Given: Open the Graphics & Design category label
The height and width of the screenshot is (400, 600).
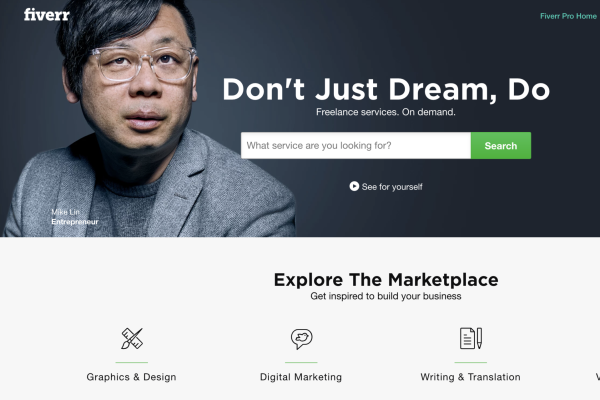Looking at the screenshot, I should [132, 377].
